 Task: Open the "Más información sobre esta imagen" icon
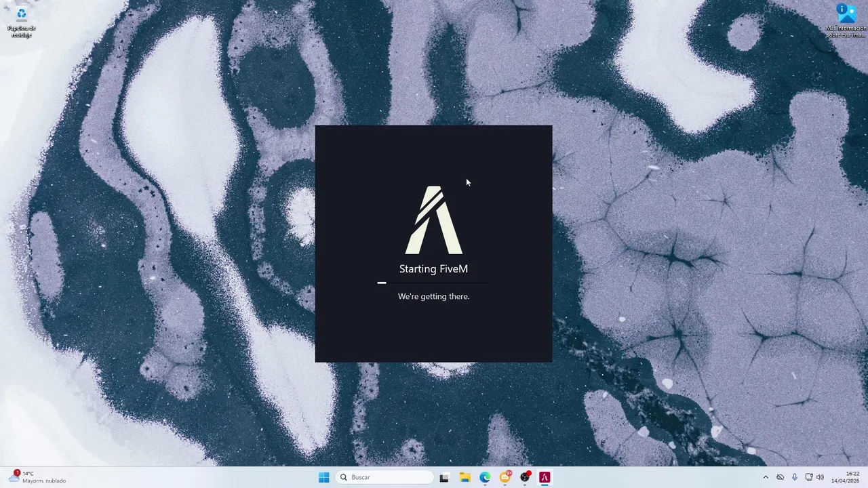click(x=846, y=20)
